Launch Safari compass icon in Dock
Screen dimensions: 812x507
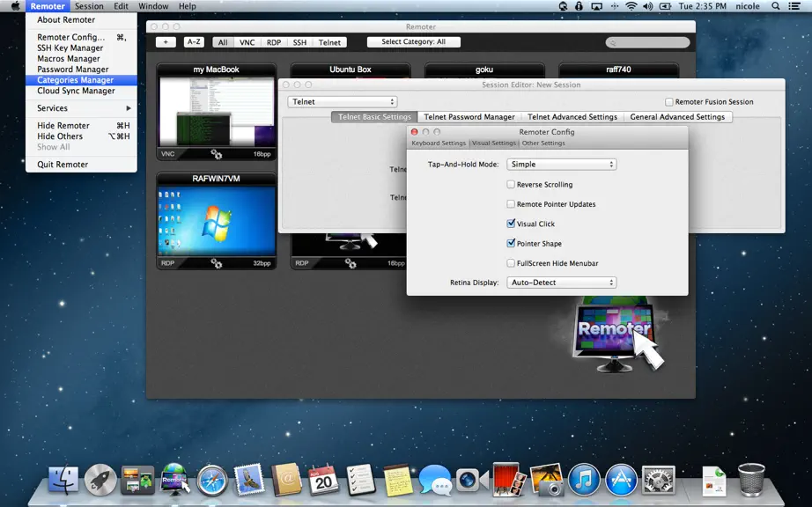click(x=211, y=480)
